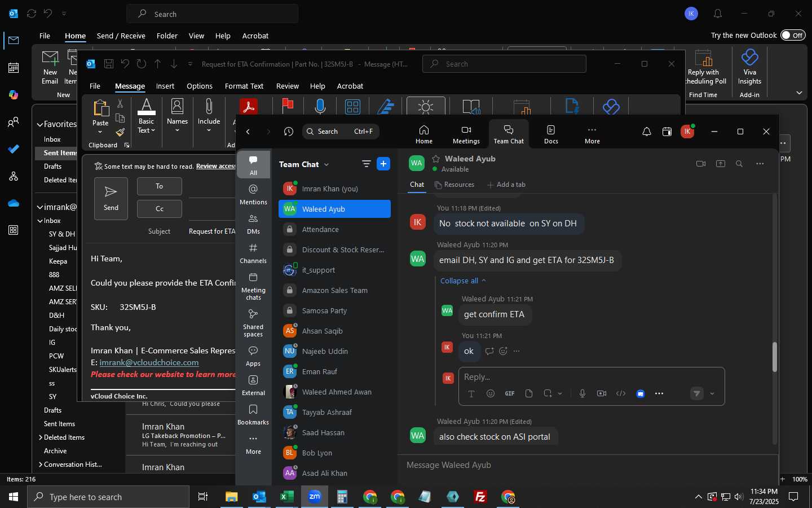Click Cut scissors icon in Clipboard group
This screenshot has height=508, width=812.
pos(120,104)
